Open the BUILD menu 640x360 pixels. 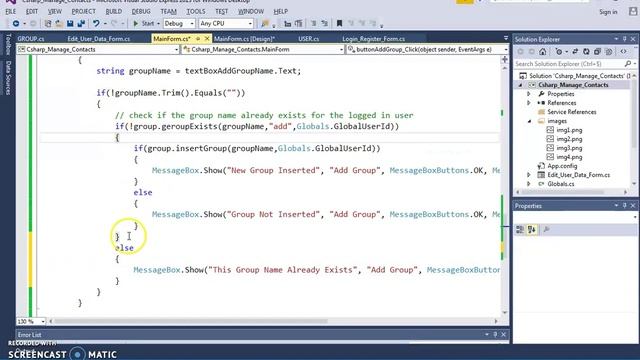113,11
